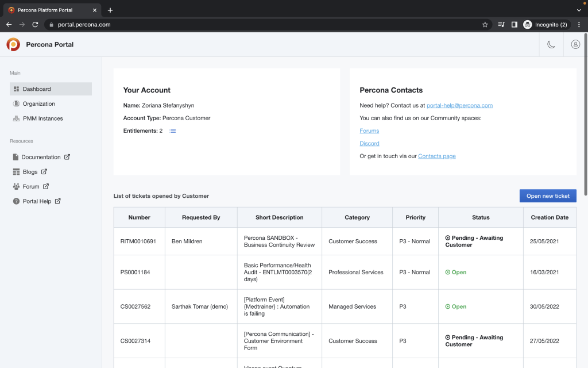Open browser three-dot menu
This screenshot has height=368, width=588.
pyautogui.click(x=579, y=24)
